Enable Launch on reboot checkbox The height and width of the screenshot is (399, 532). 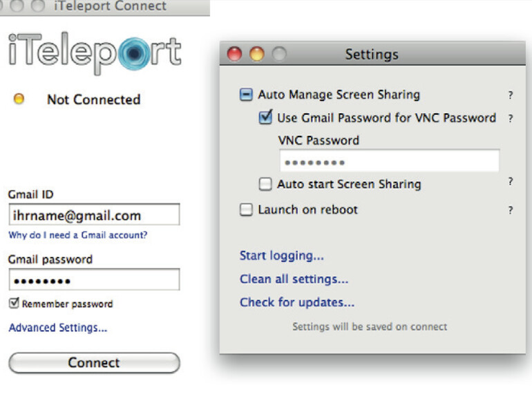point(246,210)
